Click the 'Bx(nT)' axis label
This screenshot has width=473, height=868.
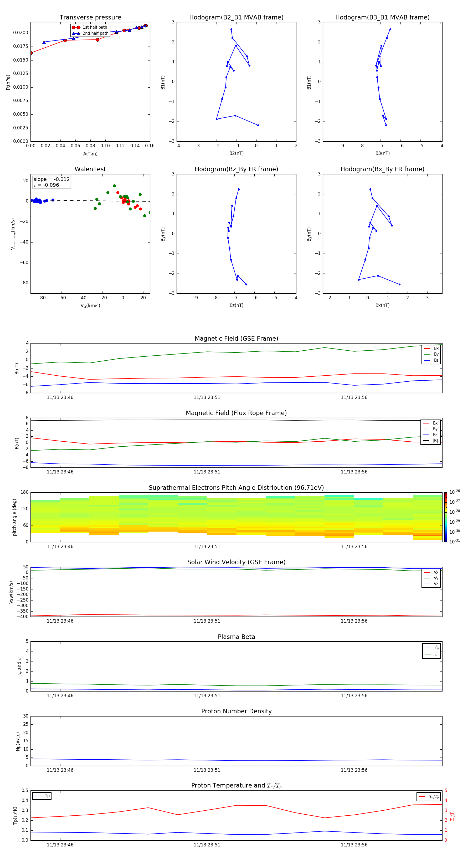[x=382, y=305]
